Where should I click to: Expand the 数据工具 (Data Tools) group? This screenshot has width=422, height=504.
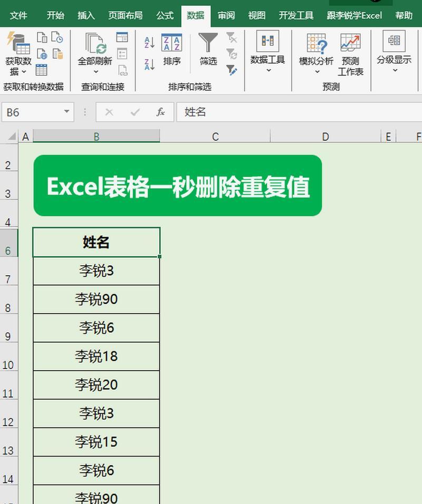[267, 52]
